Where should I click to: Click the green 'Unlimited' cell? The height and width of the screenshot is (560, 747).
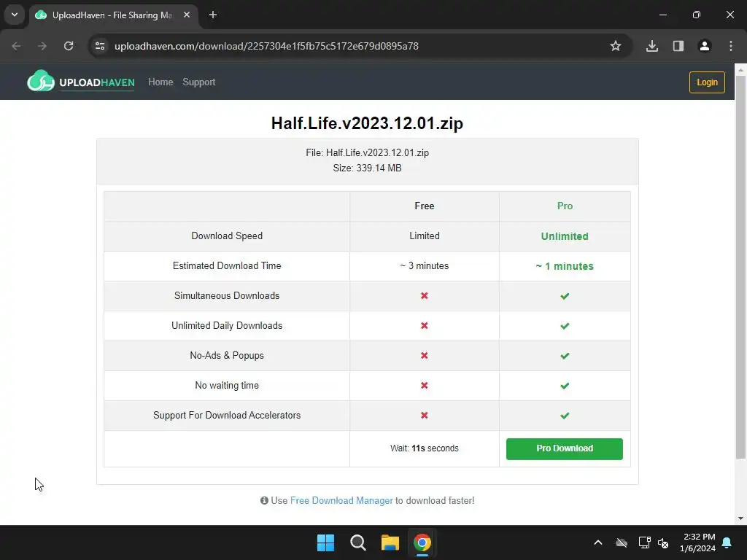point(565,236)
